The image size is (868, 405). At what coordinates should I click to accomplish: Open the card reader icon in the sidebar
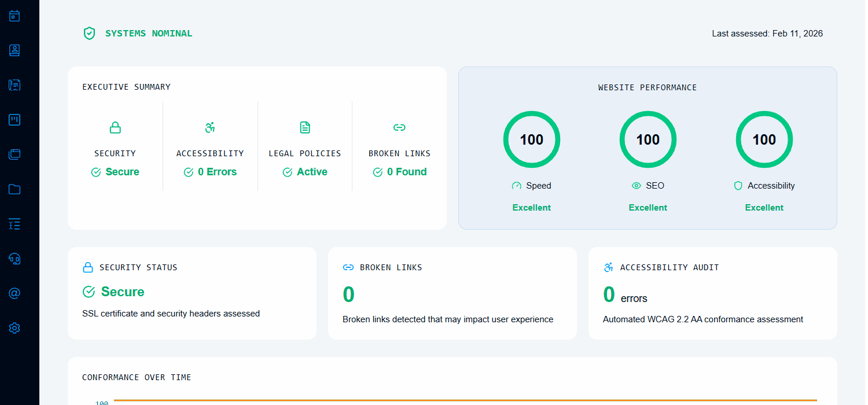[14, 120]
